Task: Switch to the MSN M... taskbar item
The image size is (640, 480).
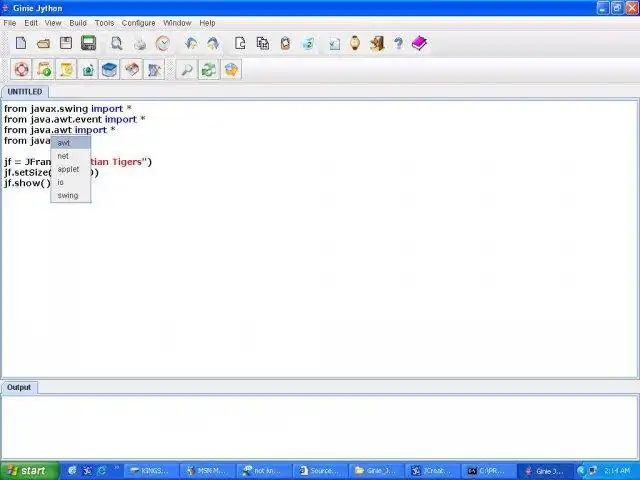Action: pyautogui.click(x=207, y=471)
